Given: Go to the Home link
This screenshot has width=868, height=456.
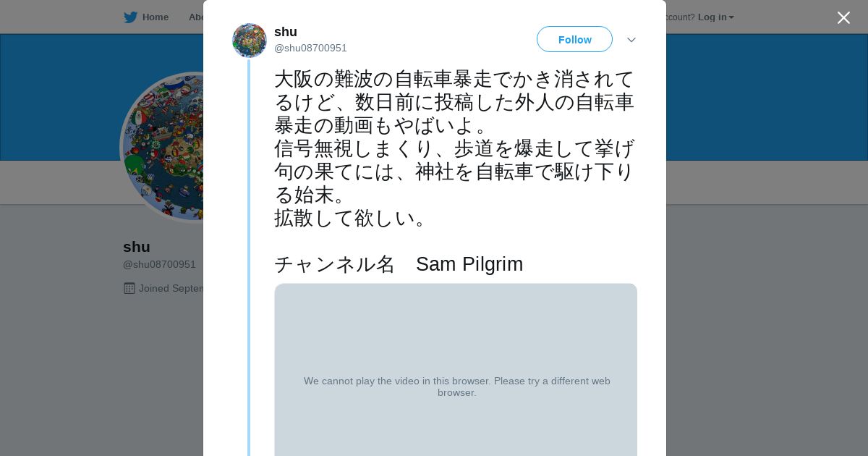Looking at the screenshot, I should pos(155,17).
